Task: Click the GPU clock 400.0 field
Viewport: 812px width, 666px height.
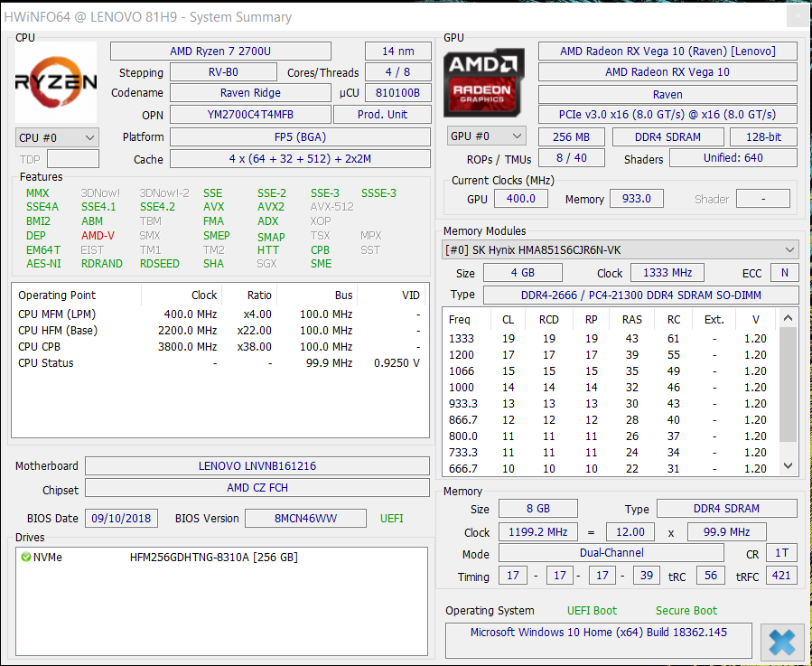Action: click(x=521, y=199)
